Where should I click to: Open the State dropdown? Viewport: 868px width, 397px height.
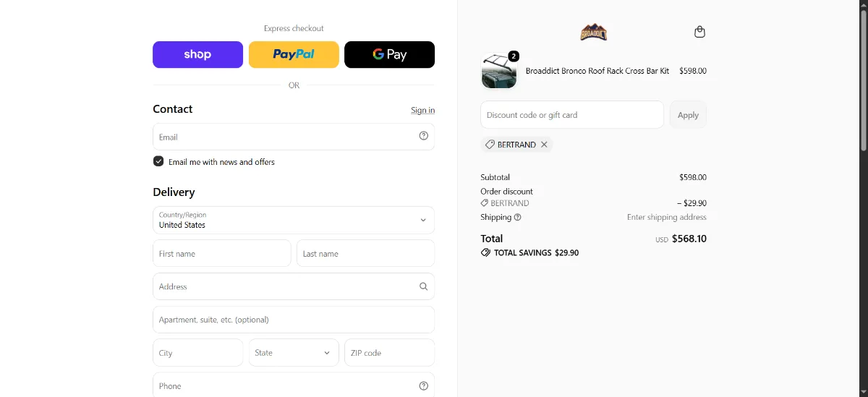(294, 353)
